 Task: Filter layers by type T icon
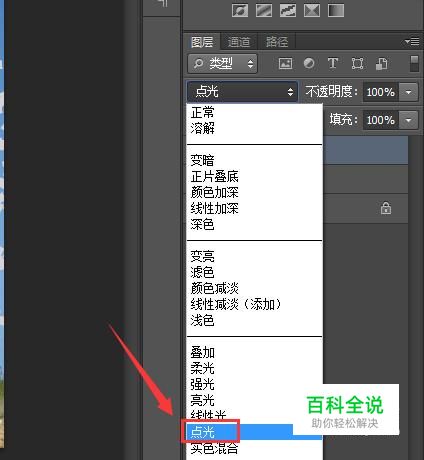[x=333, y=63]
